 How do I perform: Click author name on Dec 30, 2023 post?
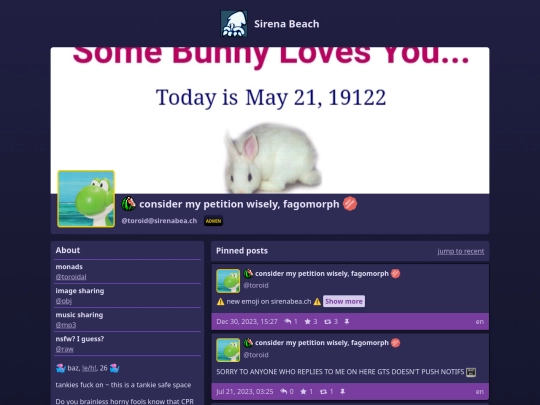click(322, 273)
